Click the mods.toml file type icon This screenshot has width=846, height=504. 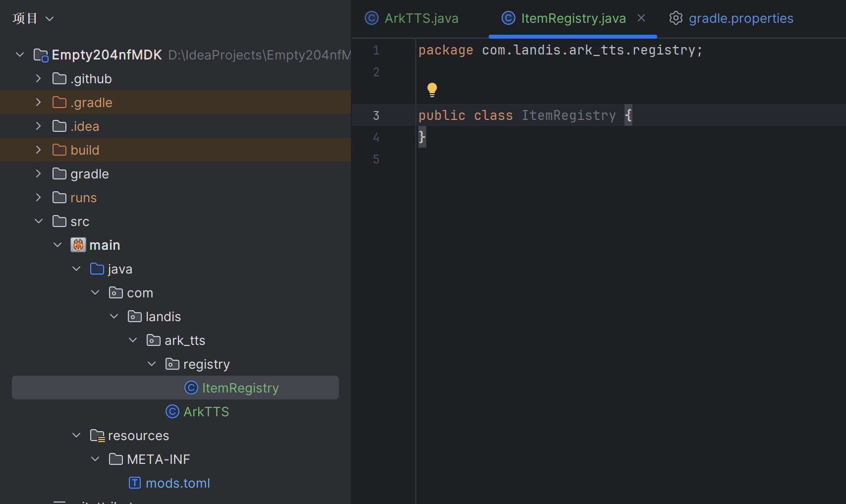coord(135,483)
